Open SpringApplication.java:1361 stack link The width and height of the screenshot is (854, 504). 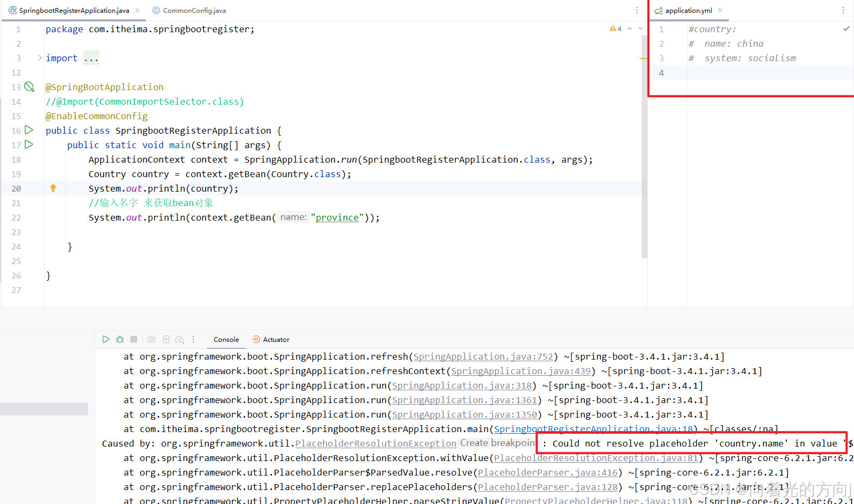pos(465,400)
